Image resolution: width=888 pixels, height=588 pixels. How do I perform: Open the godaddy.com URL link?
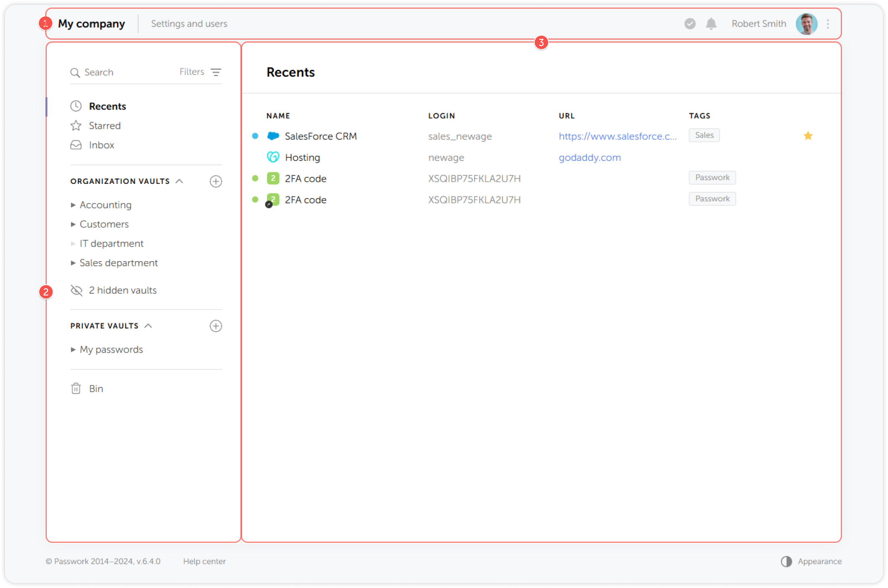point(589,158)
